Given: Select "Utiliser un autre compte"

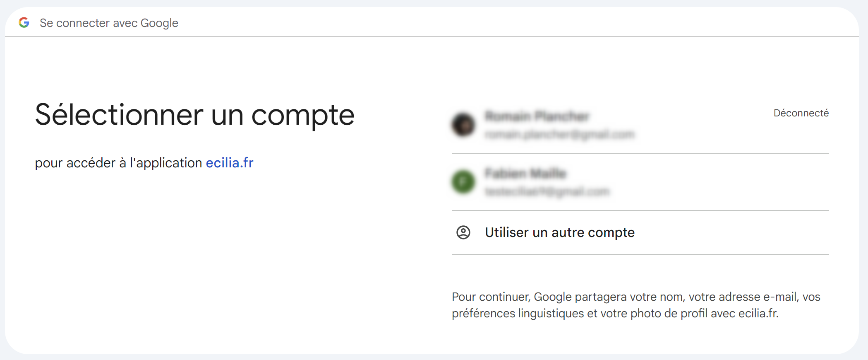Looking at the screenshot, I should point(560,232).
